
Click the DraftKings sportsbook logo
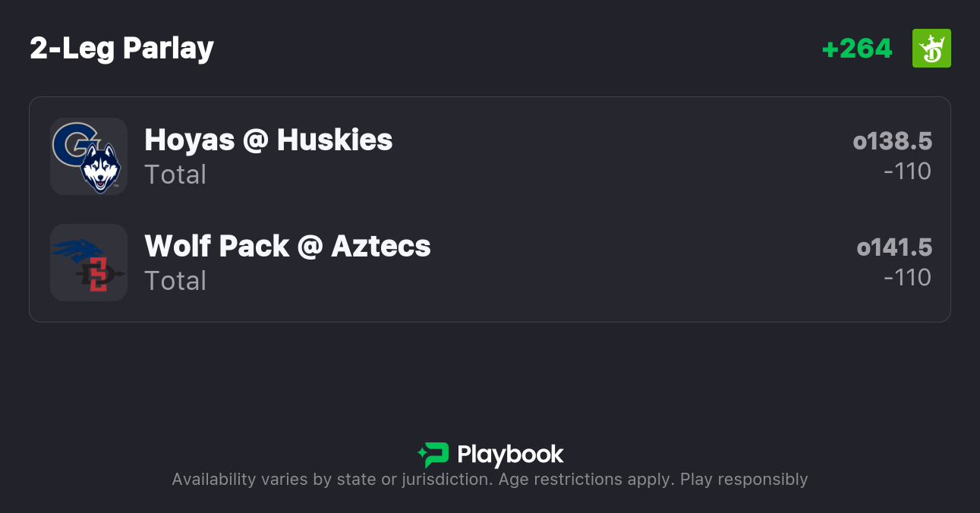(x=931, y=49)
